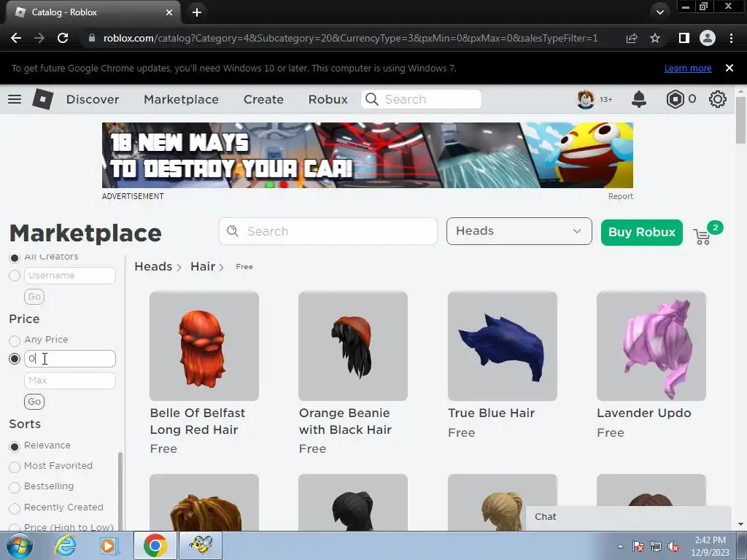Open the Roblox hamburger navigation menu
The image size is (747, 560).
click(15, 99)
